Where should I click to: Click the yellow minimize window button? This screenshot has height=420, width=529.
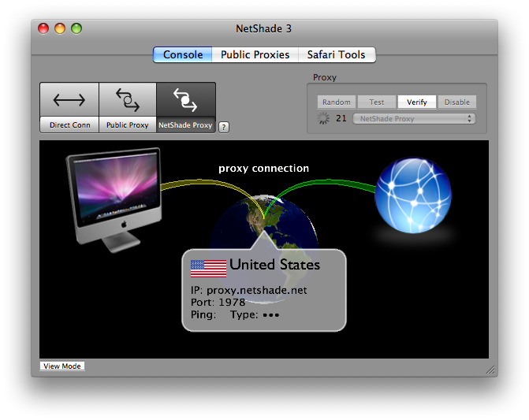(60, 28)
